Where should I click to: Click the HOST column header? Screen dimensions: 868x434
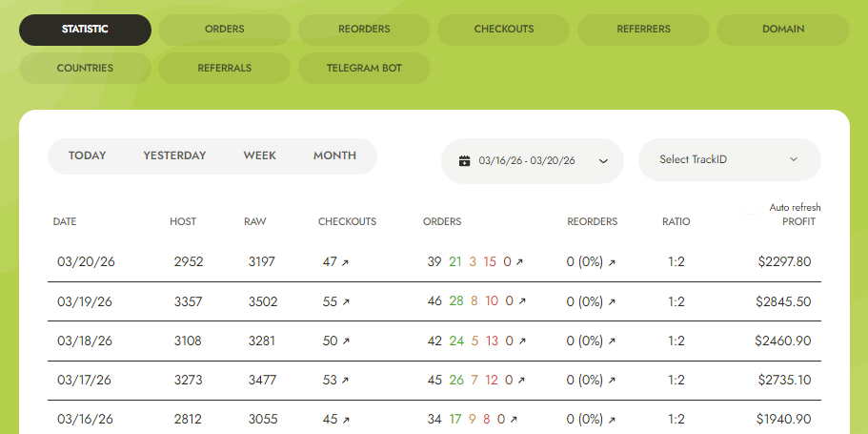183,221
